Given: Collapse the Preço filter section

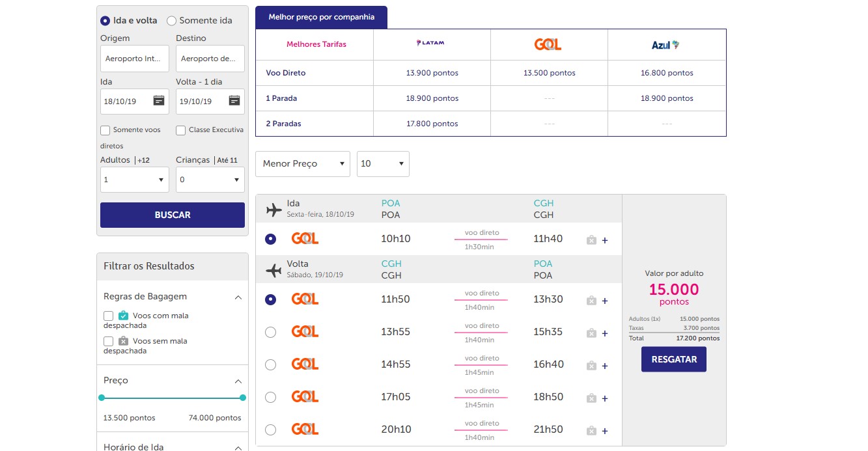Looking at the screenshot, I should click(238, 381).
